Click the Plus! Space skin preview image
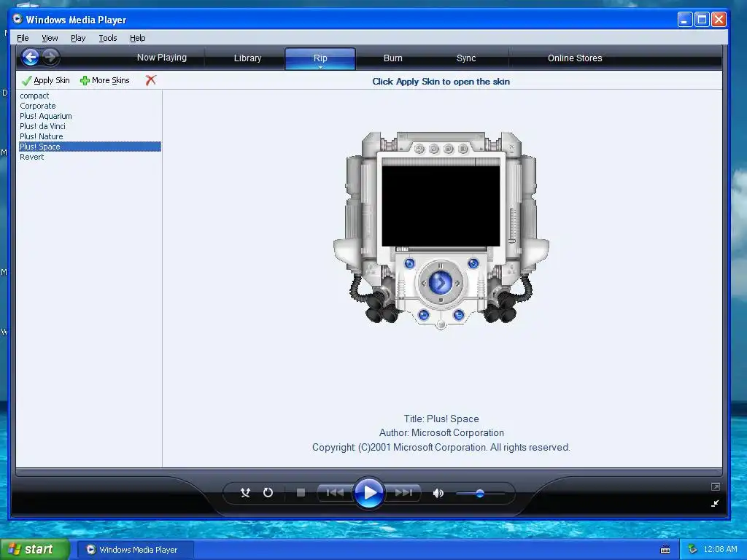Viewport: 747px width, 560px height. (x=441, y=230)
